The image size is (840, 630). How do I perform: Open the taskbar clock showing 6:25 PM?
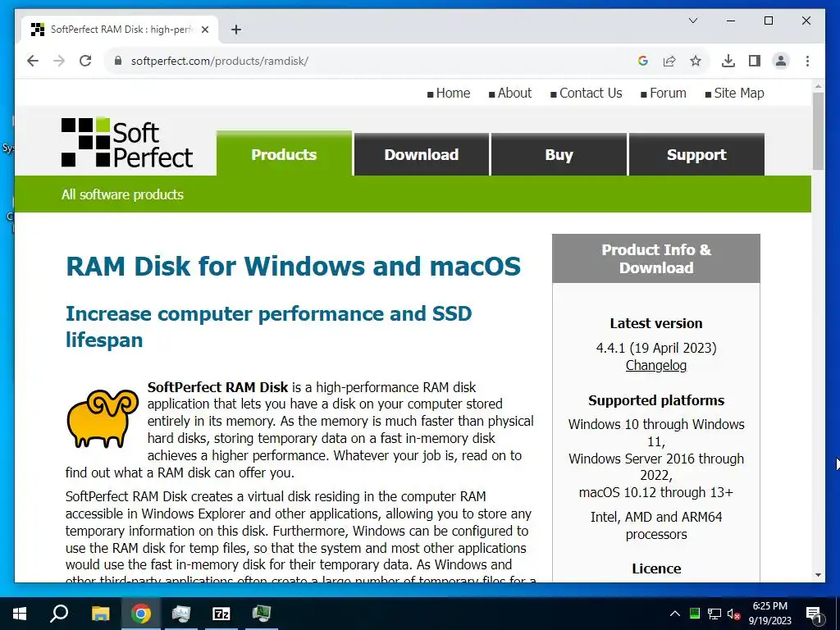(769, 614)
